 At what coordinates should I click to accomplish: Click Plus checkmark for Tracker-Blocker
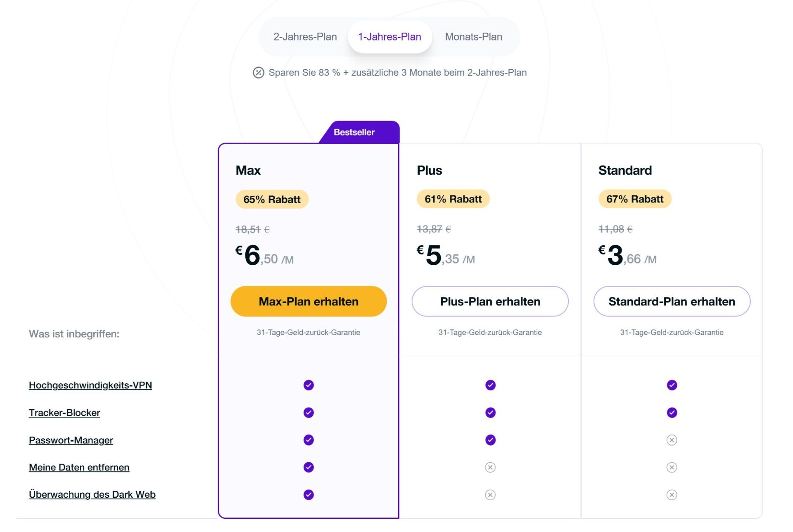tap(490, 413)
